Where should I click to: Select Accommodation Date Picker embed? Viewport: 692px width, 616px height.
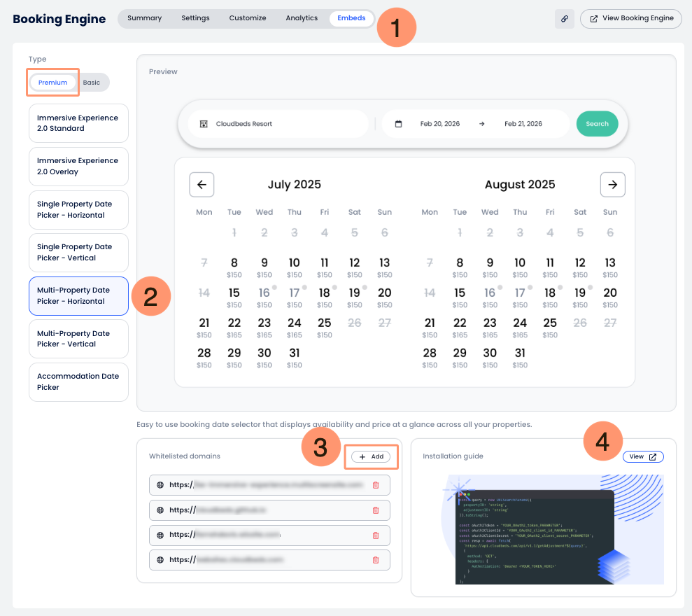coord(78,381)
